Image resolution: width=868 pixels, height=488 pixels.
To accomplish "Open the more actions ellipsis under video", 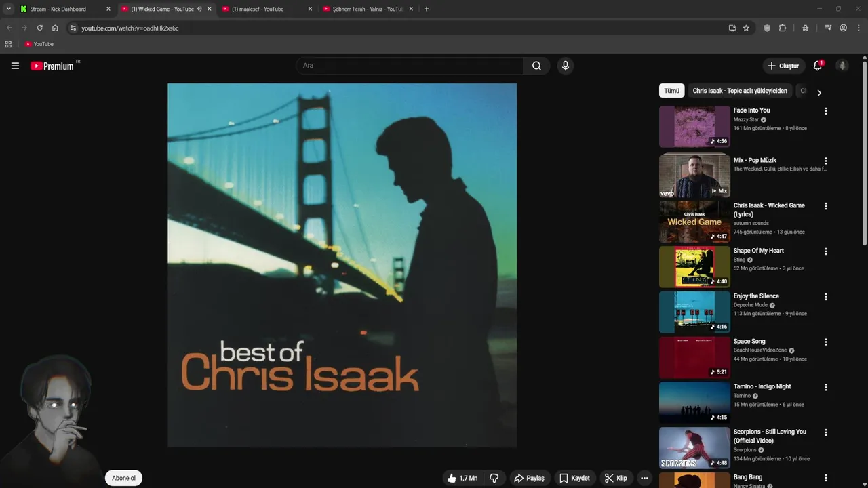I will 644,478.
